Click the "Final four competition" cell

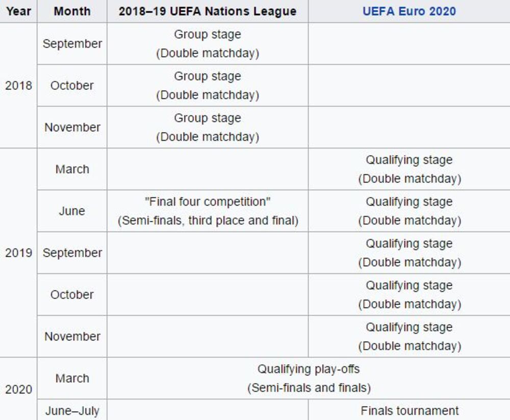click(208, 211)
